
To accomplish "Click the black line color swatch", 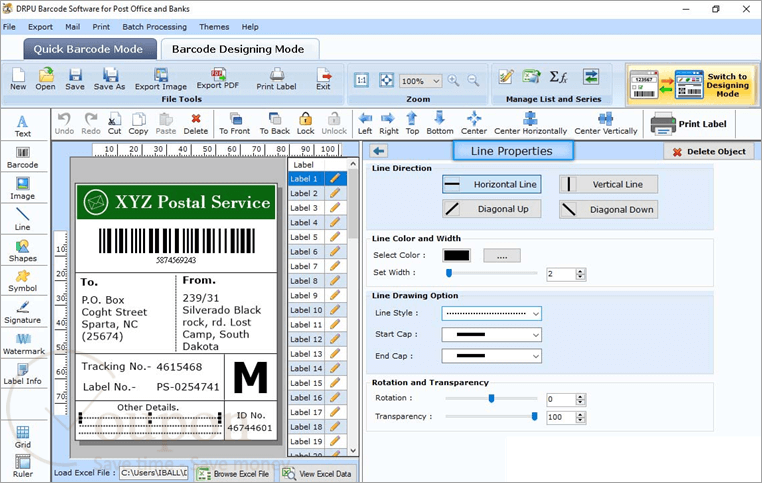I will tap(456, 256).
